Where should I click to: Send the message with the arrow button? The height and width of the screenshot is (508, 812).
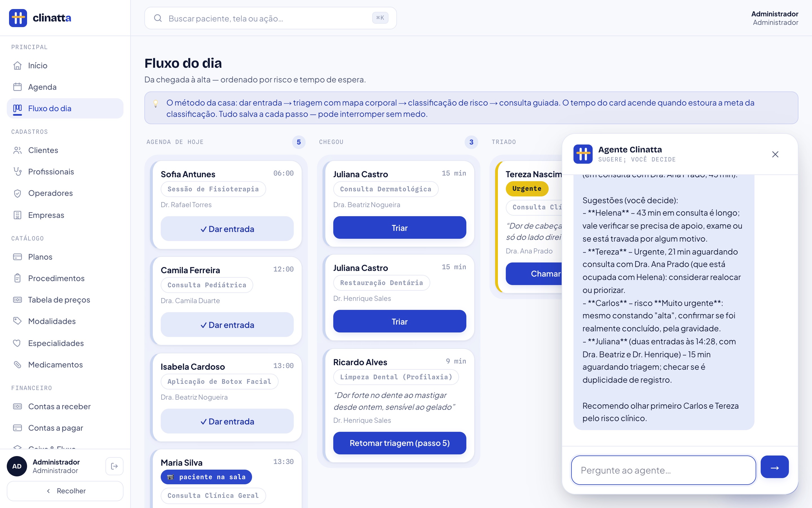point(775,467)
